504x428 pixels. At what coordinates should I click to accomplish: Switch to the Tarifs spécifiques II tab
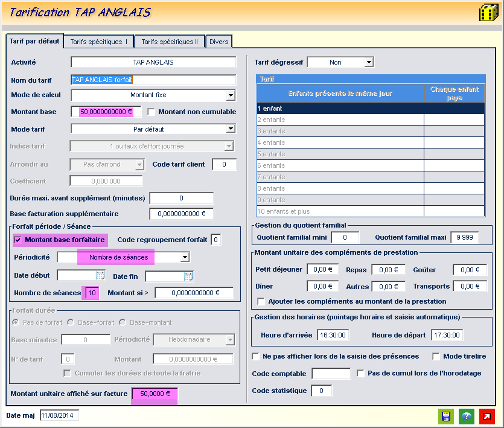(x=169, y=42)
